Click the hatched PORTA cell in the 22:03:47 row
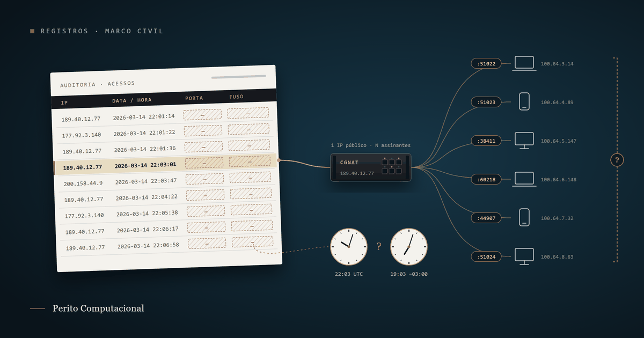The height and width of the screenshot is (338, 644). [x=205, y=179]
